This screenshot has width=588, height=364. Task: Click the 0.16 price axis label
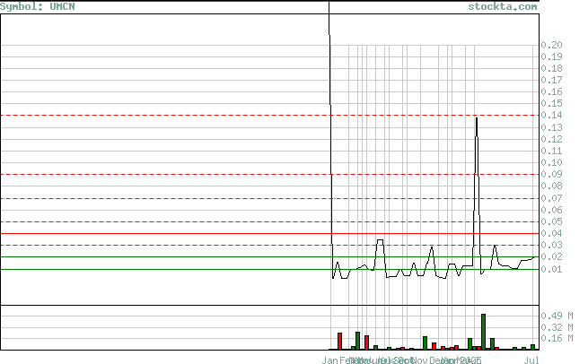tap(551, 91)
